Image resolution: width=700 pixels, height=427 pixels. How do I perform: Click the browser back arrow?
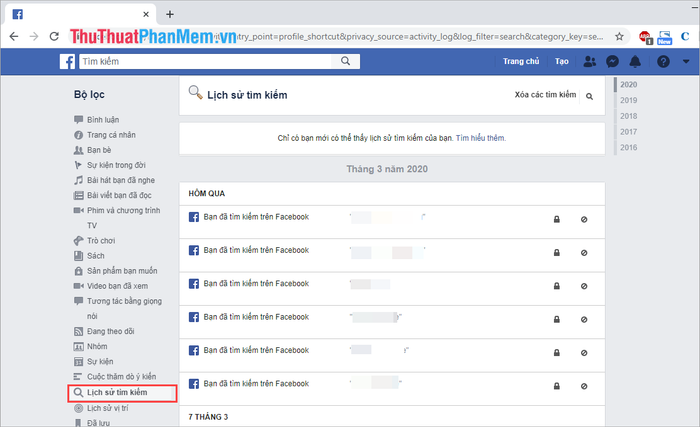click(x=14, y=37)
